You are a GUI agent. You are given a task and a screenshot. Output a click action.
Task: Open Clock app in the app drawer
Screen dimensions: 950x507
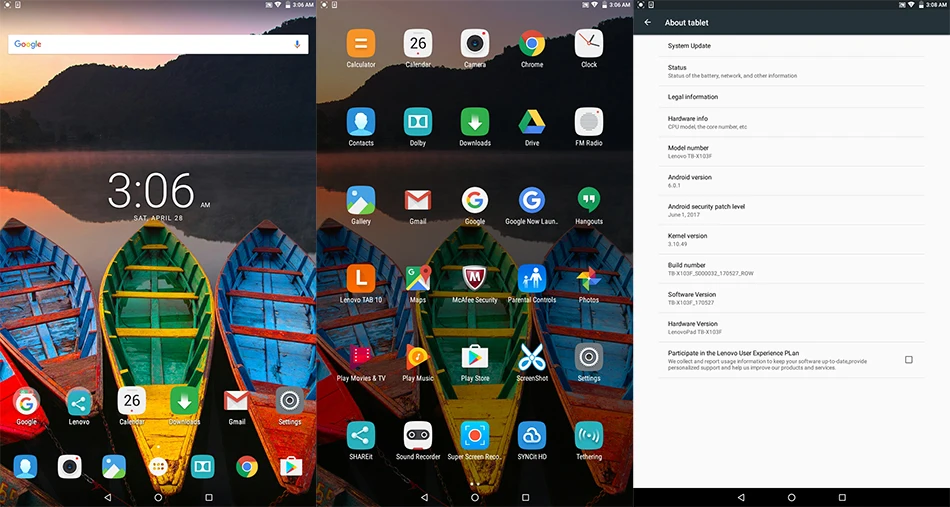tap(588, 44)
